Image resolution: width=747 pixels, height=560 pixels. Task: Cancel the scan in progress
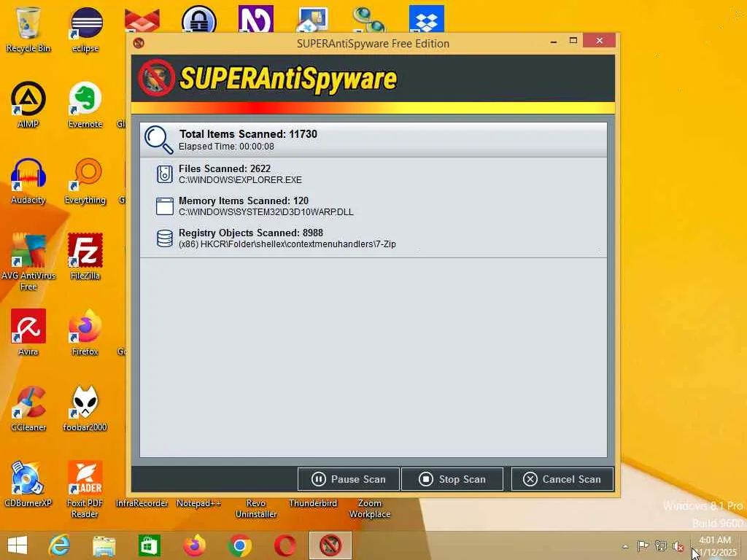pyautogui.click(x=562, y=479)
